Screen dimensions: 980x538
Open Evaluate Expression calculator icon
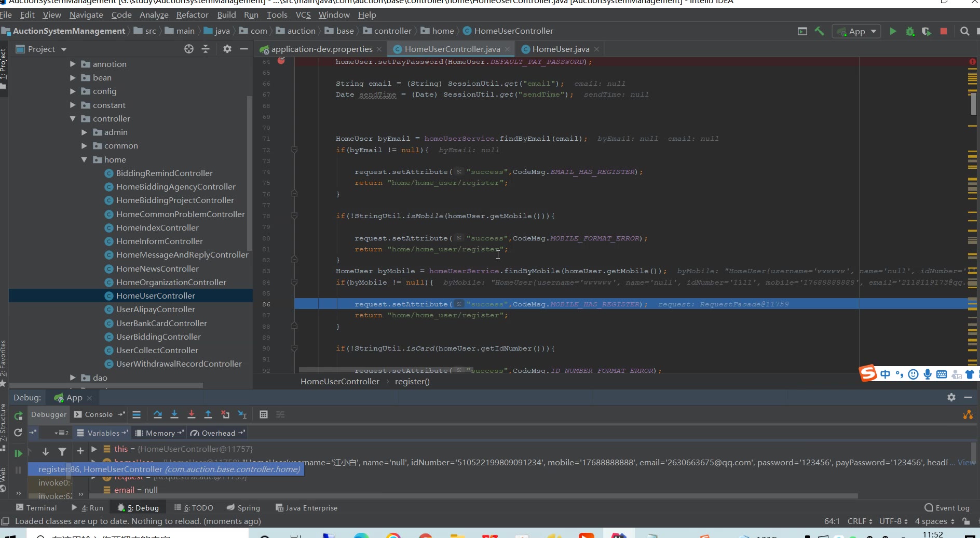264,414
